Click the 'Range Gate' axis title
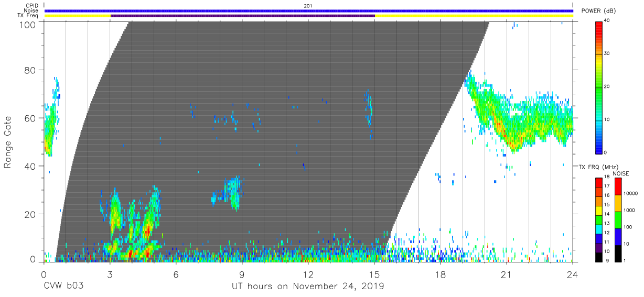 [x=8, y=142]
